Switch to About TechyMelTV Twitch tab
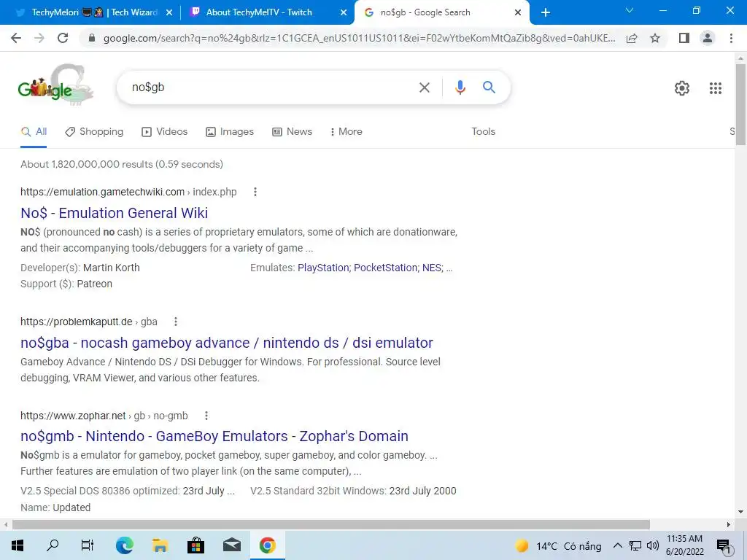The width and height of the screenshot is (747, 560). 267,12
